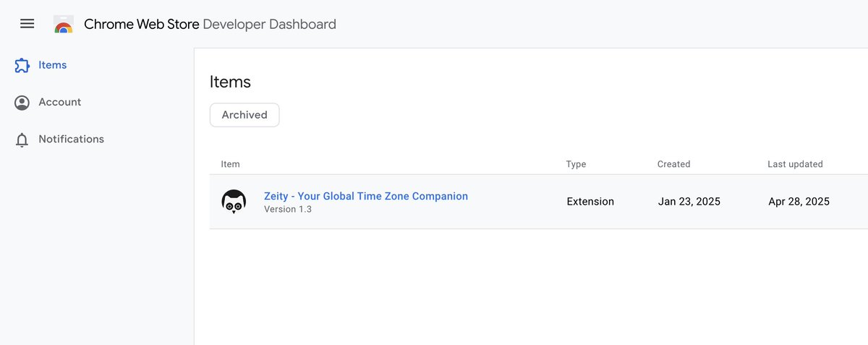The height and width of the screenshot is (345, 868).
Task: Click the Version 1.3 label
Action: click(288, 209)
